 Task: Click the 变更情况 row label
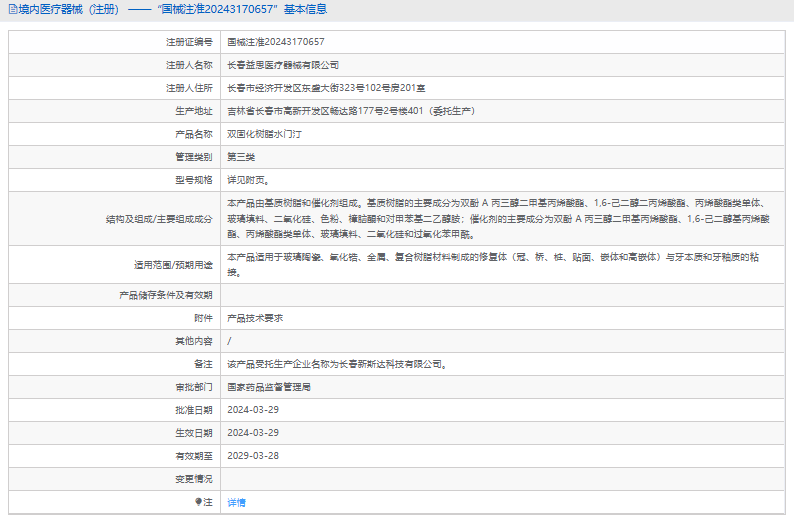coord(194,479)
